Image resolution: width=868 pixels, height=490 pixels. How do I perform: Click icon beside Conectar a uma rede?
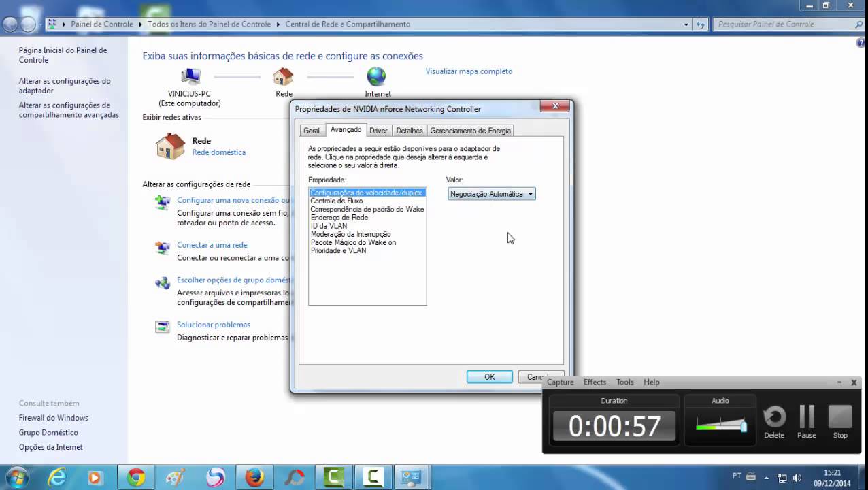click(x=163, y=247)
